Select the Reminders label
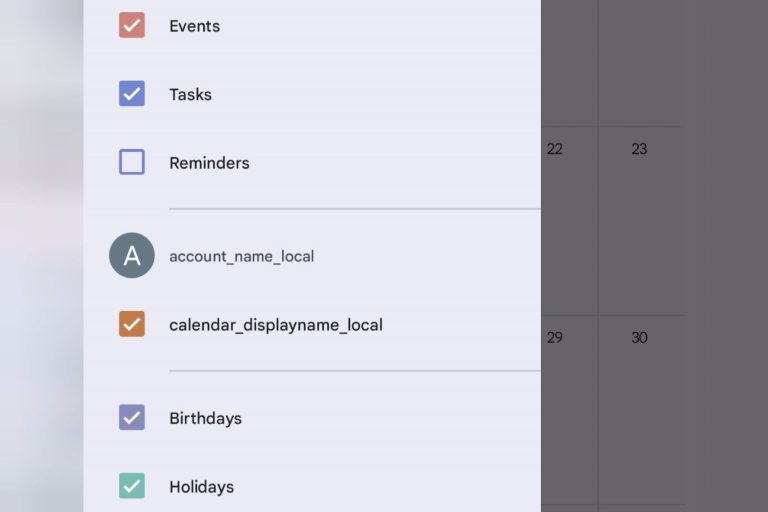 (209, 163)
